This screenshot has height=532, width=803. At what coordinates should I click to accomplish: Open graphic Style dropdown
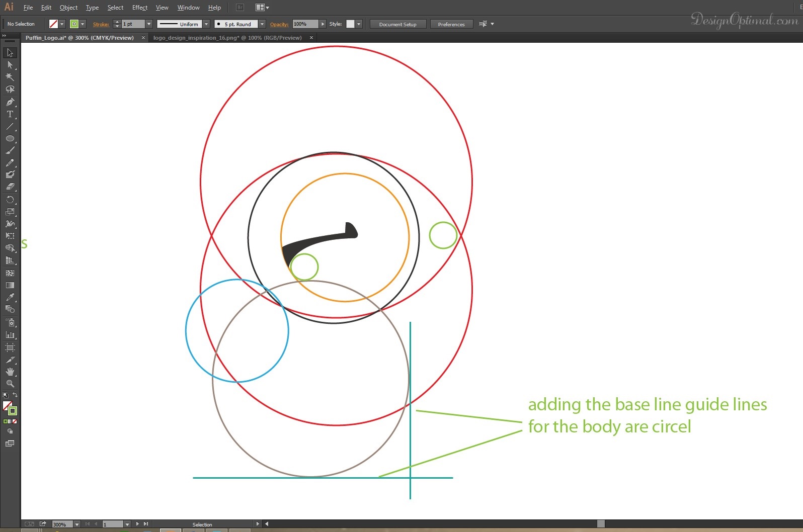tap(359, 24)
